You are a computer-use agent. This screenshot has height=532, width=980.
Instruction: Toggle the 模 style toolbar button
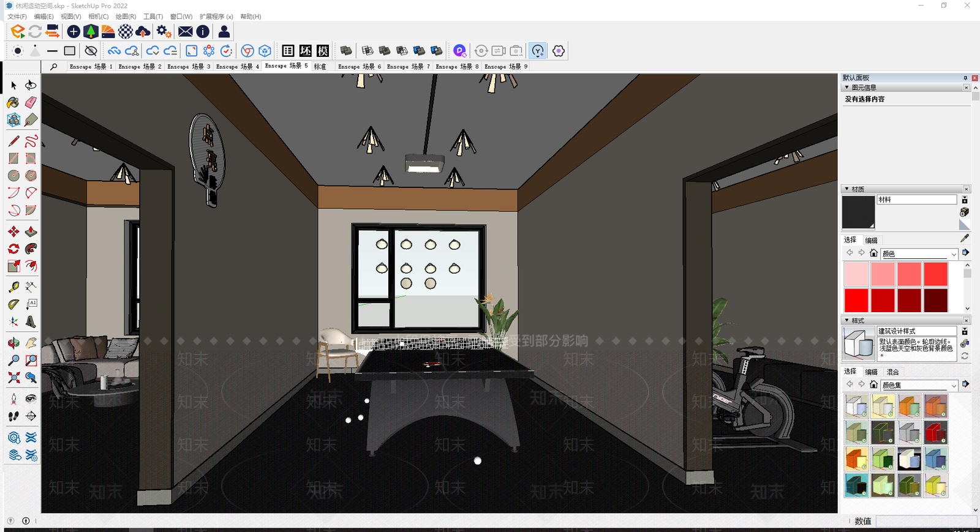pyautogui.click(x=323, y=51)
